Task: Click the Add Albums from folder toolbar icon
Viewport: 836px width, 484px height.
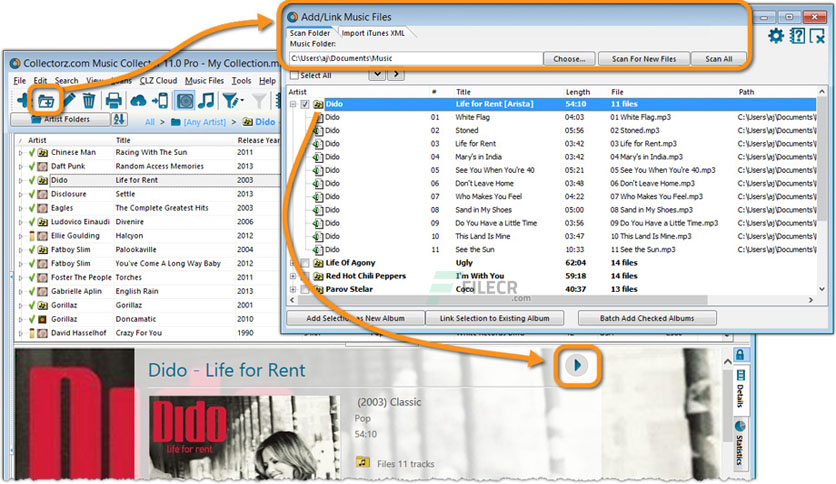Action: [46, 100]
